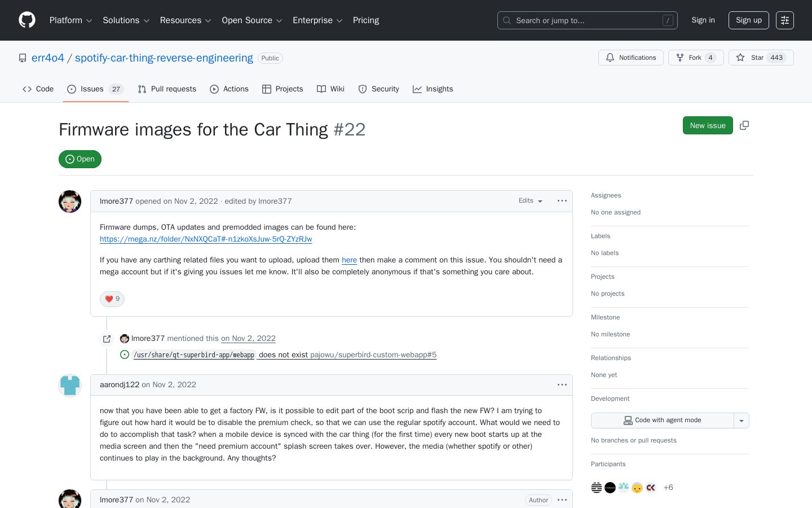812x508 pixels.
Task: Click the 'on Nov 2, 2022' date beside aarondj122
Action: tap(169, 385)
